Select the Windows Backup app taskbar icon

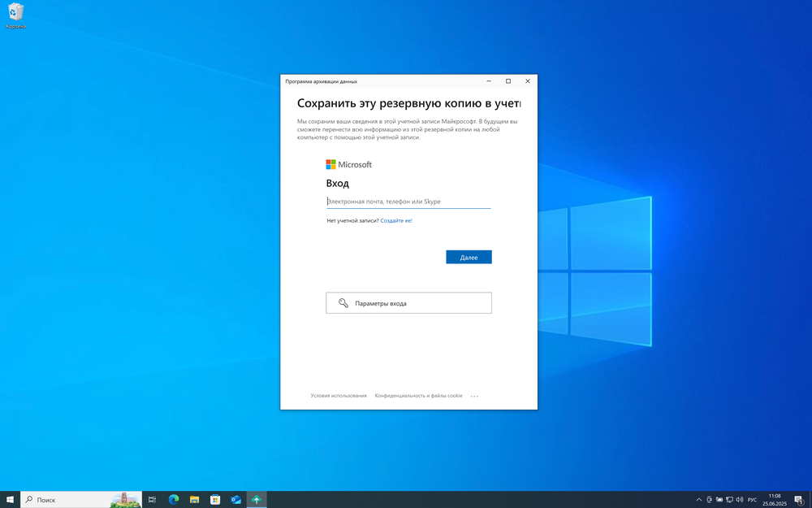[x=257, y=500]
